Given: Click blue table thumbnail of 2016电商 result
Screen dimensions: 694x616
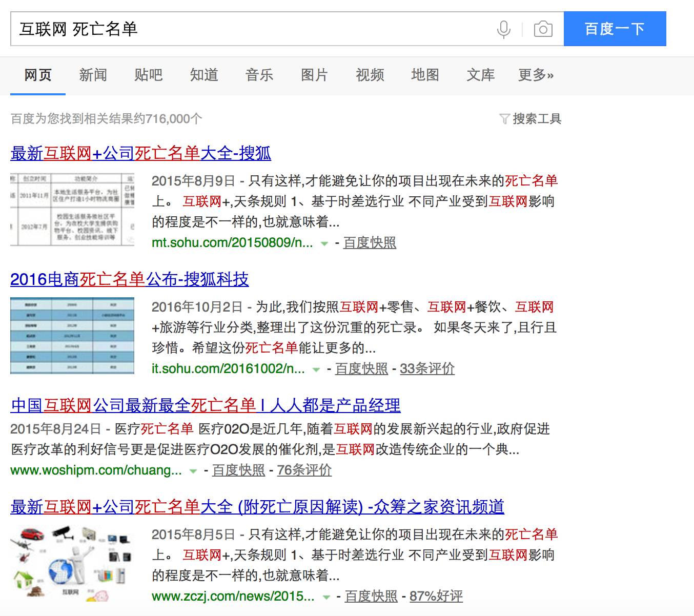Looking at the screenshot, I should click(72, 336).
